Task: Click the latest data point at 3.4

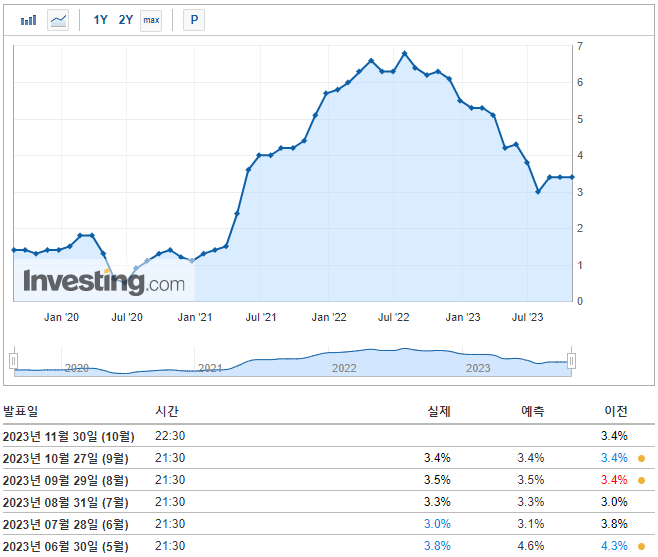Action: tap(572, 177)
